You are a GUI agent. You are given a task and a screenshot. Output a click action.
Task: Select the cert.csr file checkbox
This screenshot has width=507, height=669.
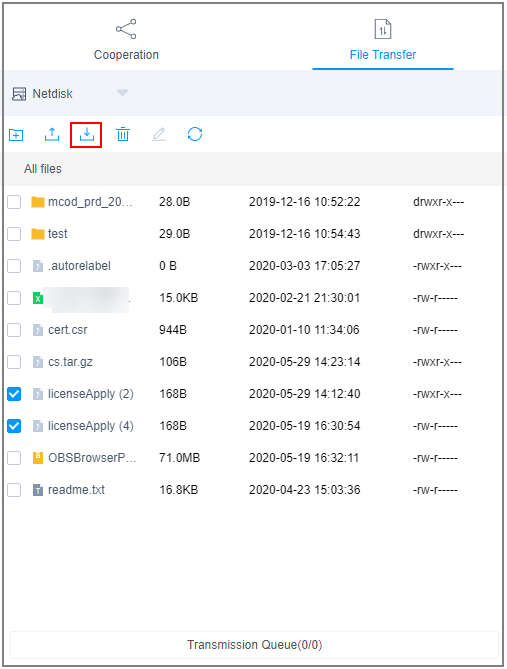click(14, 330)
